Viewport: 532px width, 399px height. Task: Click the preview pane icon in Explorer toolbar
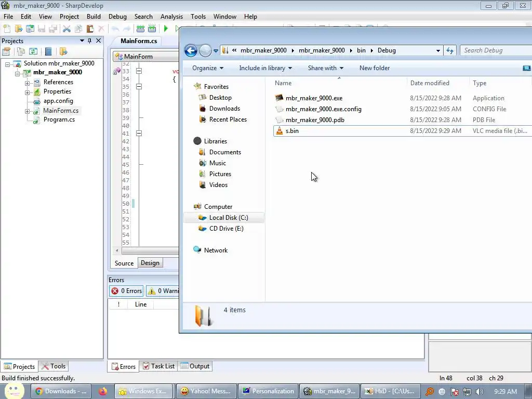pyautogui.click(x=526, y=68)
